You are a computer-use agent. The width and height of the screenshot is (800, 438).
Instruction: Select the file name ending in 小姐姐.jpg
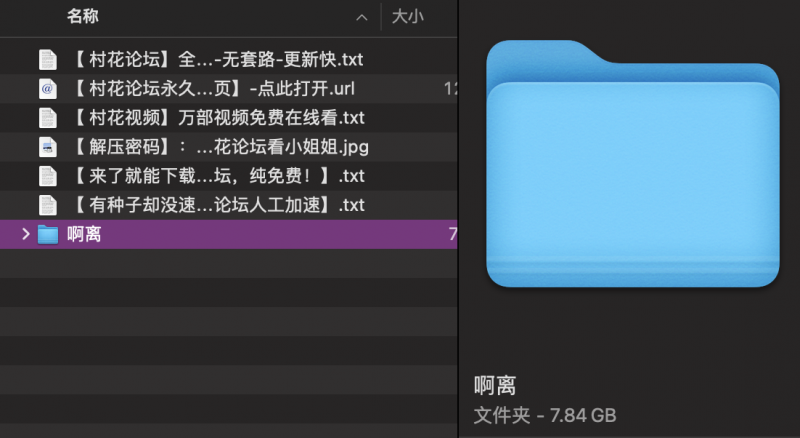click(x=221, y=147)
